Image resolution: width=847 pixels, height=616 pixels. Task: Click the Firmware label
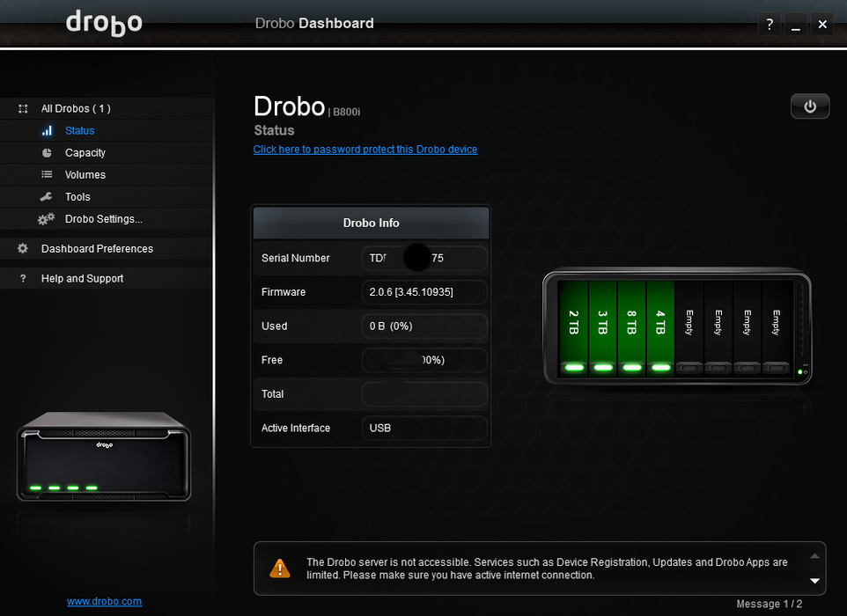click(x=284, y=292)
